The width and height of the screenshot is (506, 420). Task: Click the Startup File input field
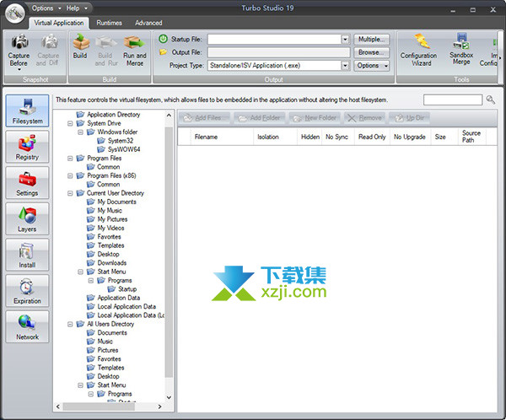[275, 40]
